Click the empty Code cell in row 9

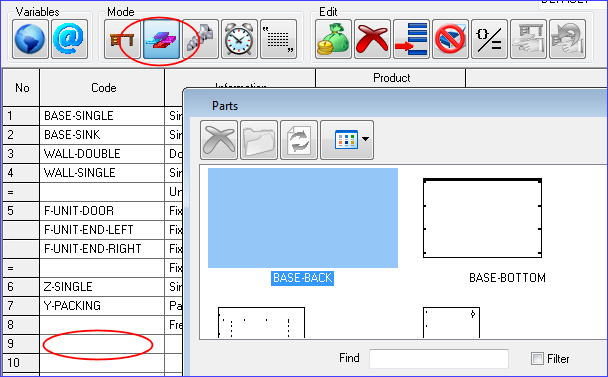102,344
